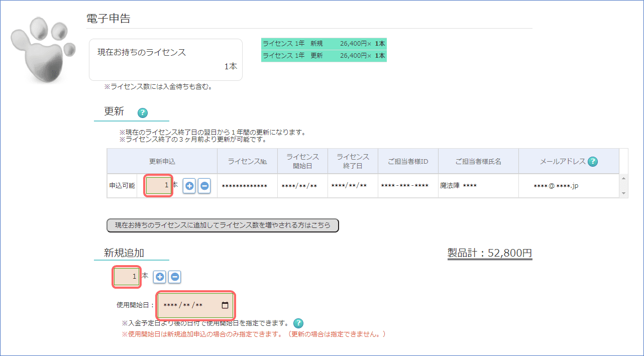Click the table scrollbar up arrow
Viewport: 644px width, 356px height.
click(x=624, y=178)
